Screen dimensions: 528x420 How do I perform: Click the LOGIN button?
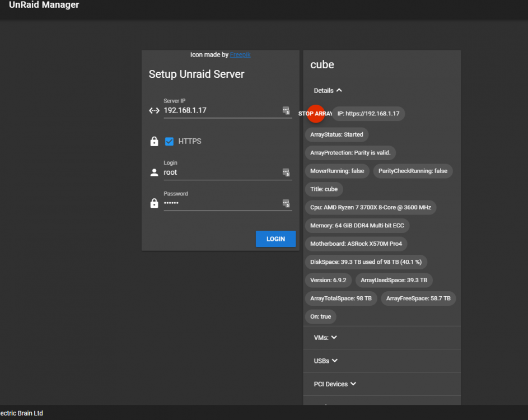coord(276,239)
